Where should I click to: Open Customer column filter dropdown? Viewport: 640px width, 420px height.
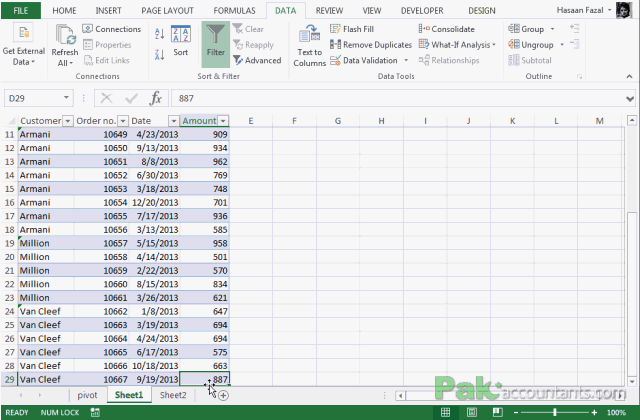tap(68, 121)
